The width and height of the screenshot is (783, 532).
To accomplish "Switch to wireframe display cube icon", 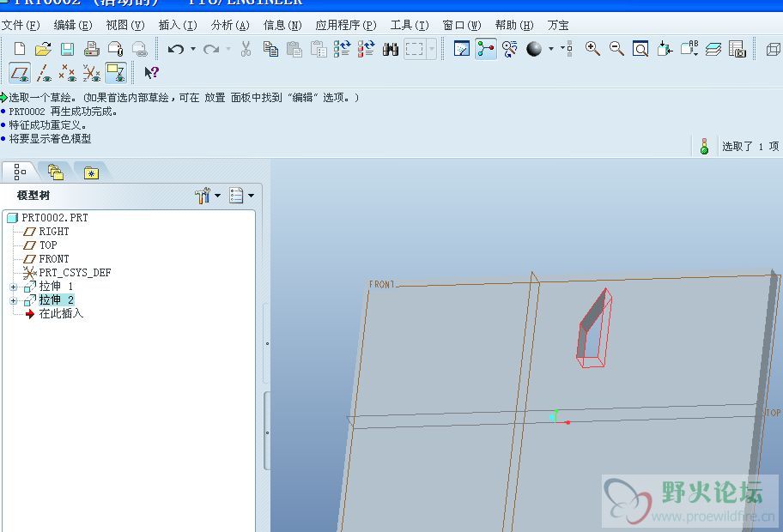I will point(773,49).
